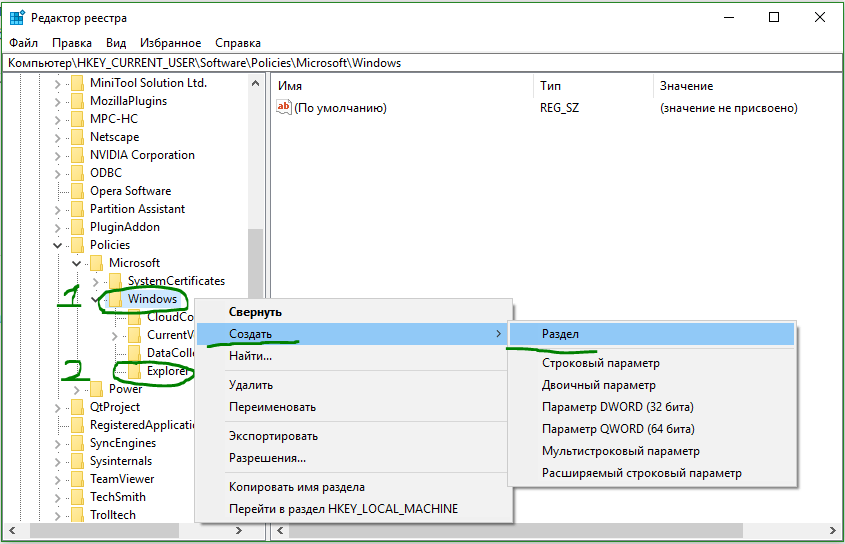This screenshot has height=544, width=845.
Task: Click the folder icon beside MozillaPlugins
Action: (x=77, y=101)
